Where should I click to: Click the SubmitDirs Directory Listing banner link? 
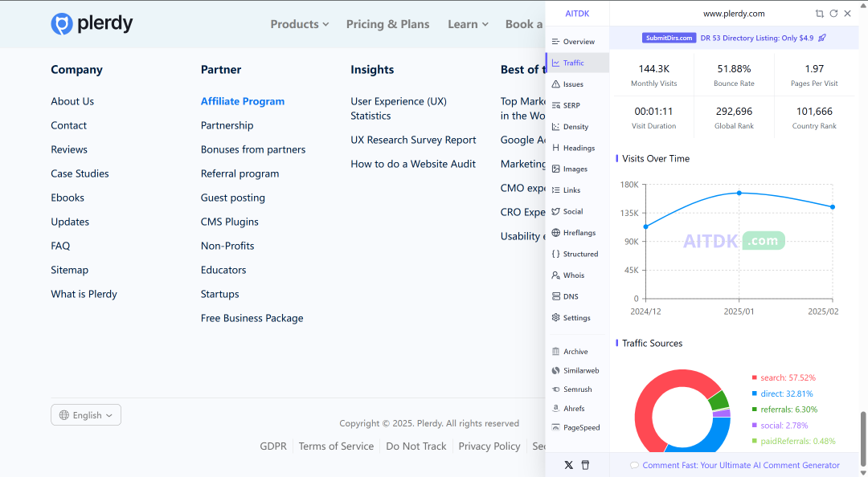[734, 38]
